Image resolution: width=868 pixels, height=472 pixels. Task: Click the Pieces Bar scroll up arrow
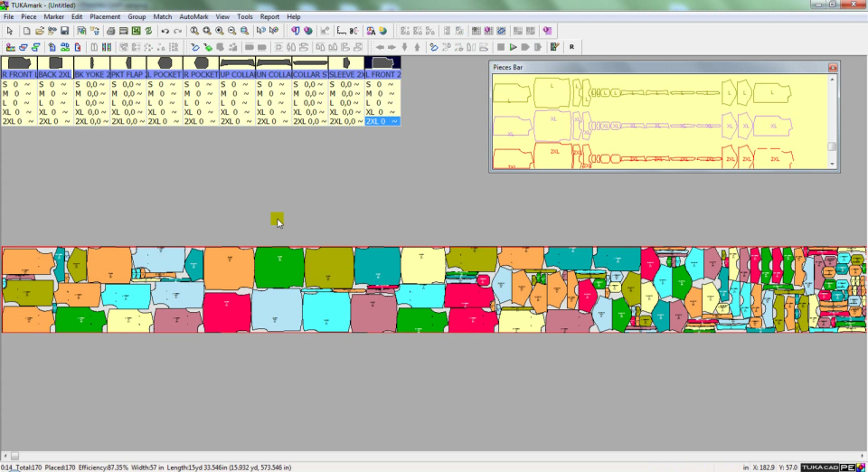[832, 80]
